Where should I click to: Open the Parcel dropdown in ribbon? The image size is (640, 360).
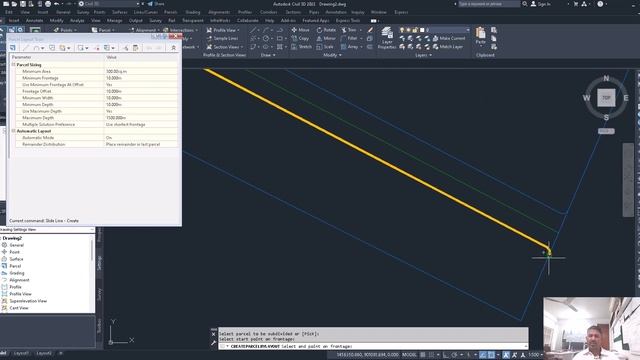[104, 30]
